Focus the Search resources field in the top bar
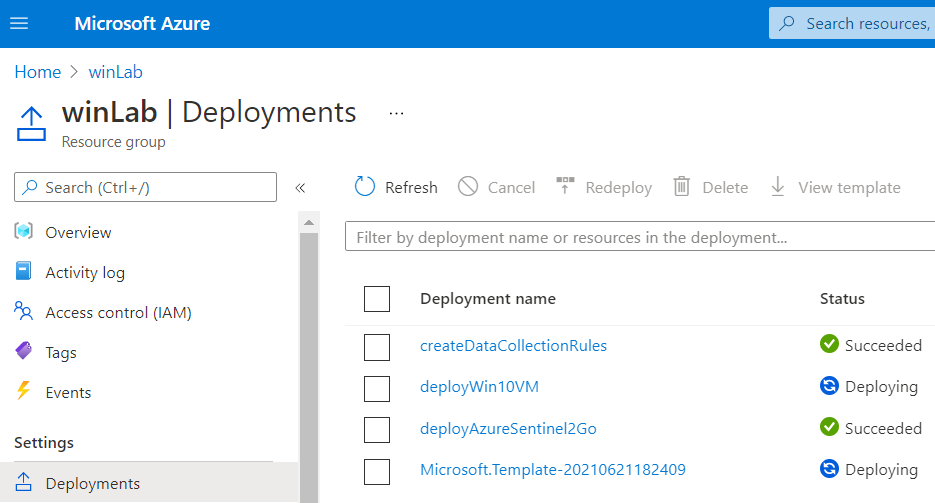Image resolution: width=935 pixels, height=503 pixels. pyautogui.click(x=852, y=23)
